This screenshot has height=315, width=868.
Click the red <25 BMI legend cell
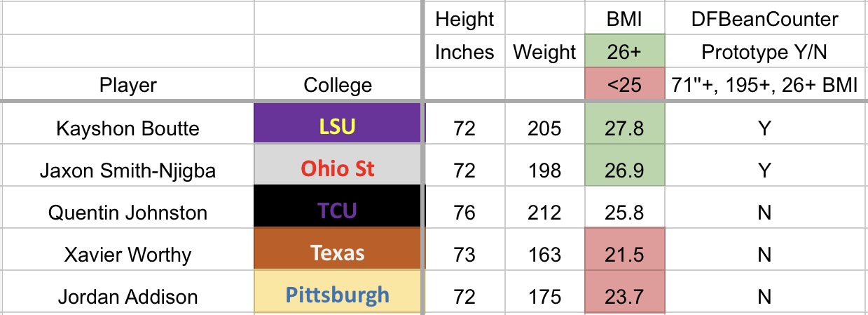coord(624,86)
